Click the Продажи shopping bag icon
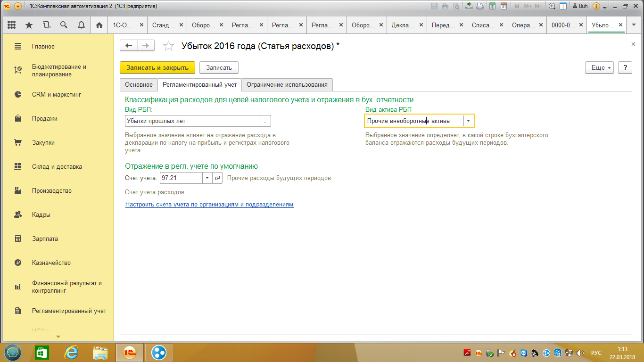The image size is (644, 362). (x=18, y=118)
